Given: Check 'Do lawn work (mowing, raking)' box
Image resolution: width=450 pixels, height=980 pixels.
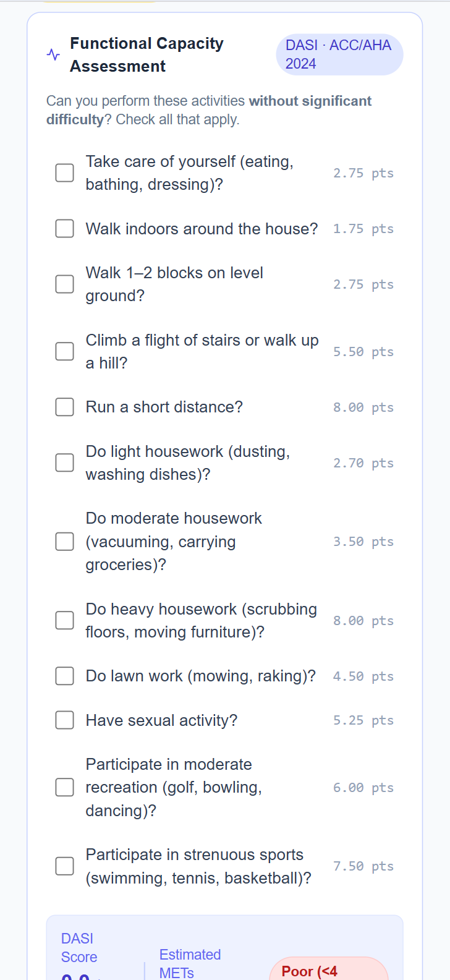Looking at the screenshot, I should 65,676.
